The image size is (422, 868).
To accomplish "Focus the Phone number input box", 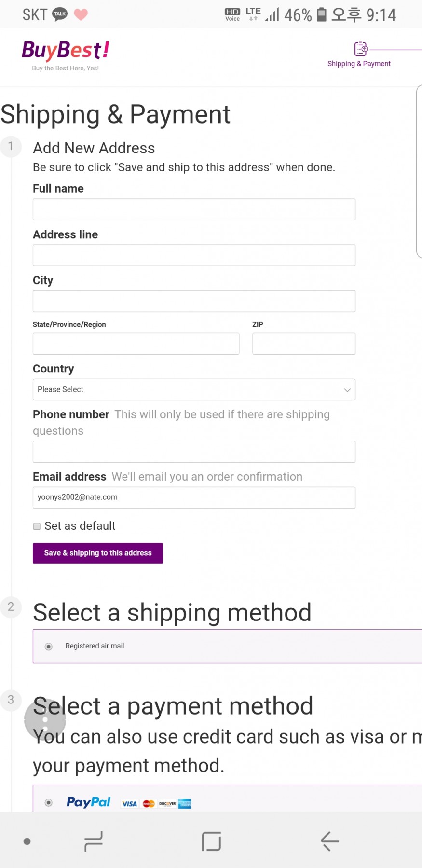I will (194, 452).
